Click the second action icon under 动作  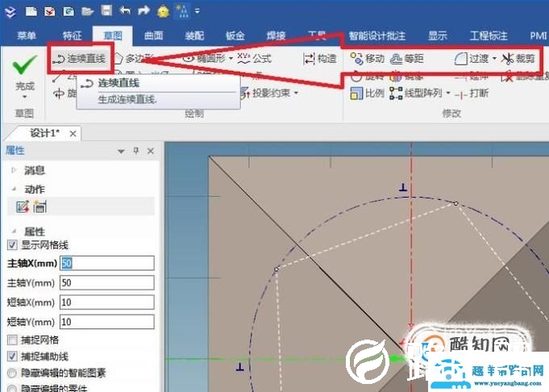[40, 206]
